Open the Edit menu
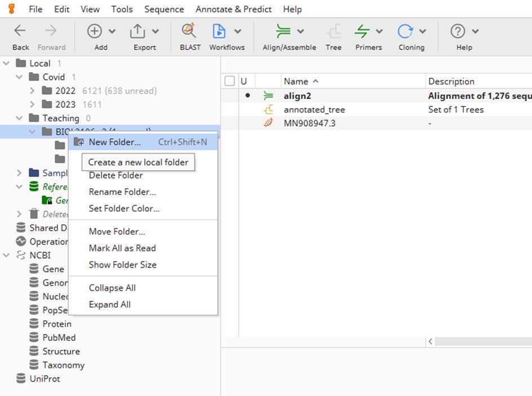The height and width of the screenshot is (396, 532). [x=62, y=9]
